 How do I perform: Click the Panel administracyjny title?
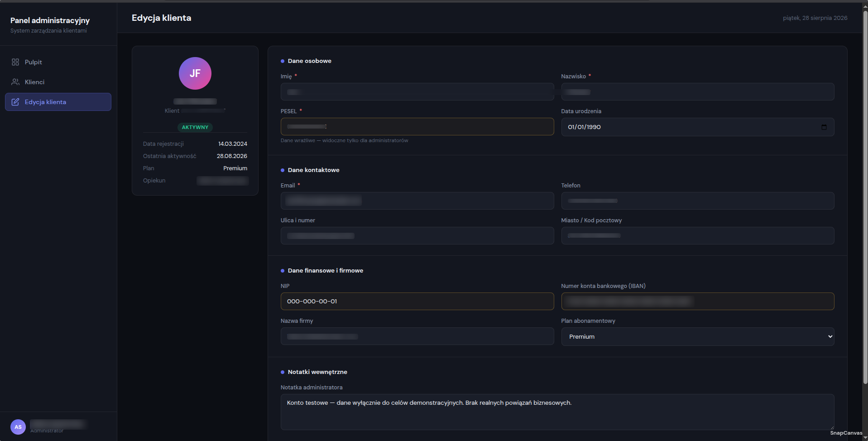50,20
